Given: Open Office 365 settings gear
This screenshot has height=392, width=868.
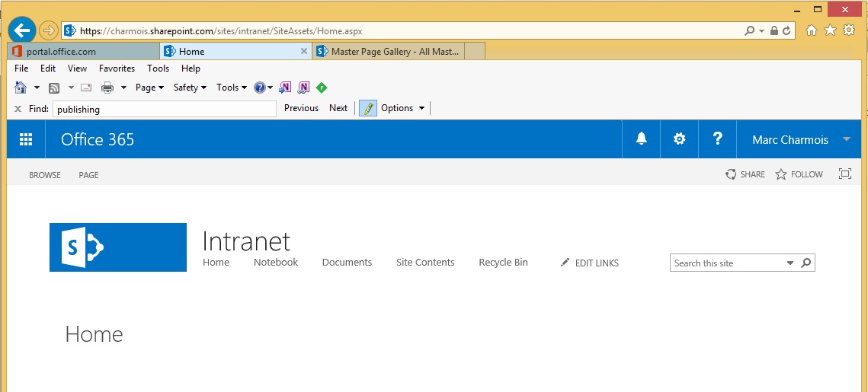Looking at the screenshot, I should (679, 139).
